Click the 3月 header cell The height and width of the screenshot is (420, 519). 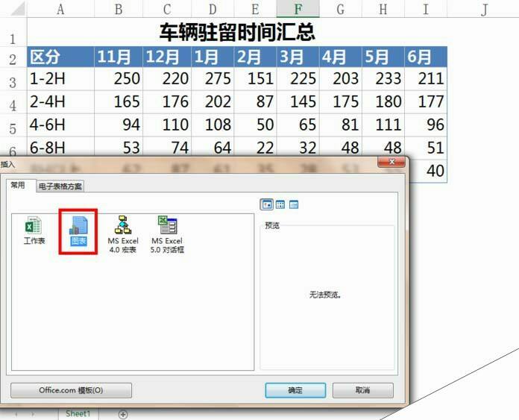[x=298, y=57]
